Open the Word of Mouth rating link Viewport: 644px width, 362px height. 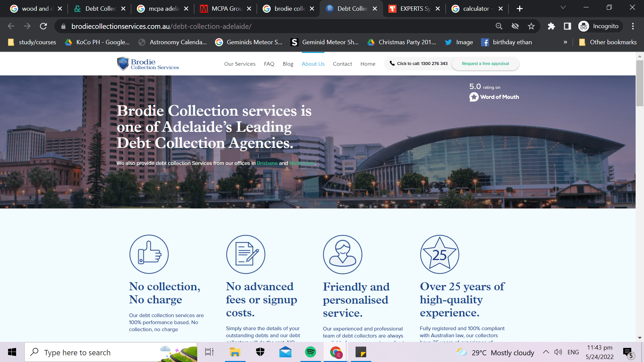[494, 97]
